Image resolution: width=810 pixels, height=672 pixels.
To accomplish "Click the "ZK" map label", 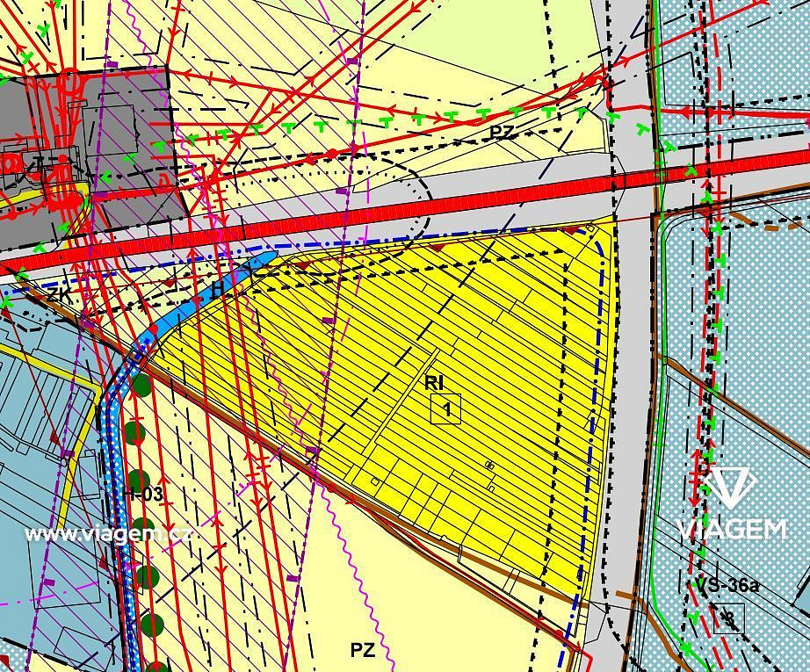I will pyautogui.click(x=57, y=295).
